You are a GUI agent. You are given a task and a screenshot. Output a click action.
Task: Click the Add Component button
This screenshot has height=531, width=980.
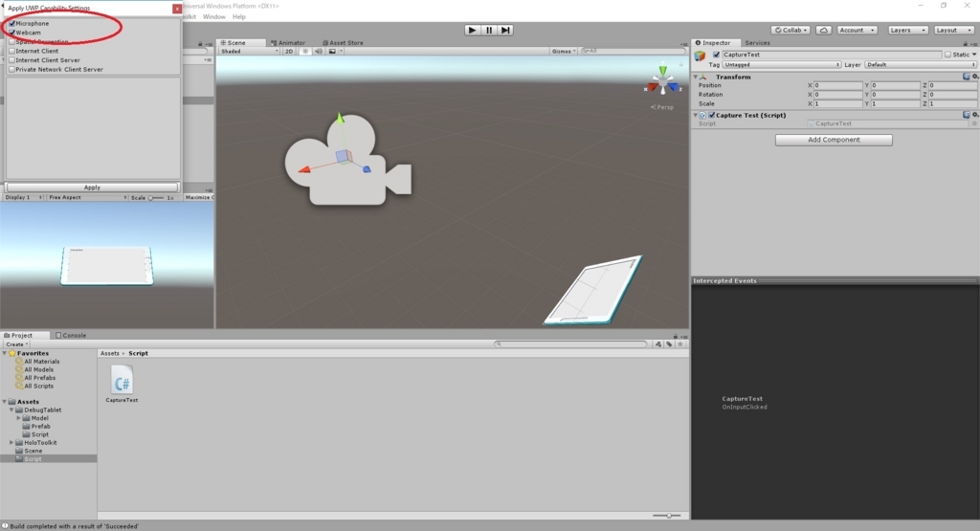834,140
